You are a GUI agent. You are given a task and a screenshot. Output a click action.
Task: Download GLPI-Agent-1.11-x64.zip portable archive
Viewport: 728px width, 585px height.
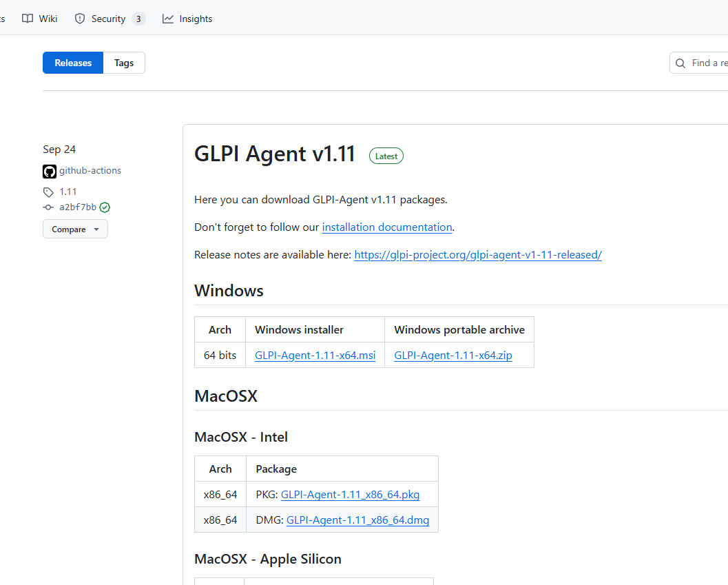(x=453, y=356)
